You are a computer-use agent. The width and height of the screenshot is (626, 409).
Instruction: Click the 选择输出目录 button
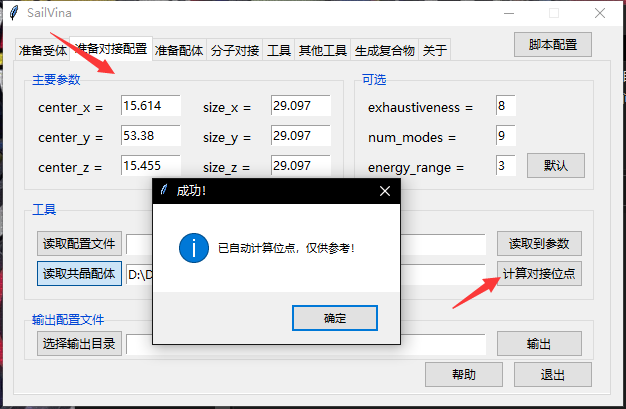pos(79,343)
